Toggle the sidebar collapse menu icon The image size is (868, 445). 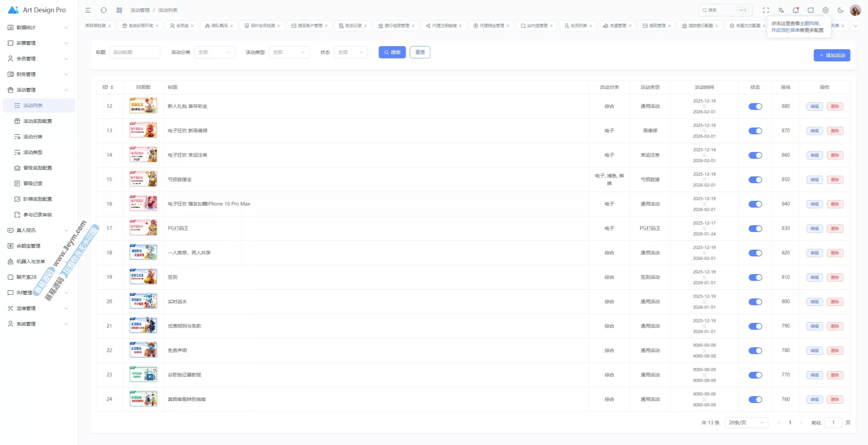(x=88, y=10)
